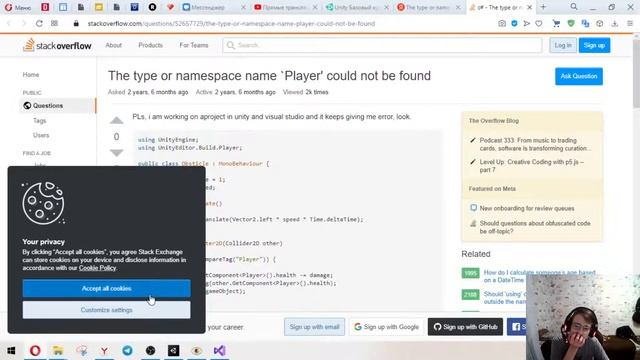Click the Stack Overflow logo
640x360 pixels.
click(x=57, y=45)
